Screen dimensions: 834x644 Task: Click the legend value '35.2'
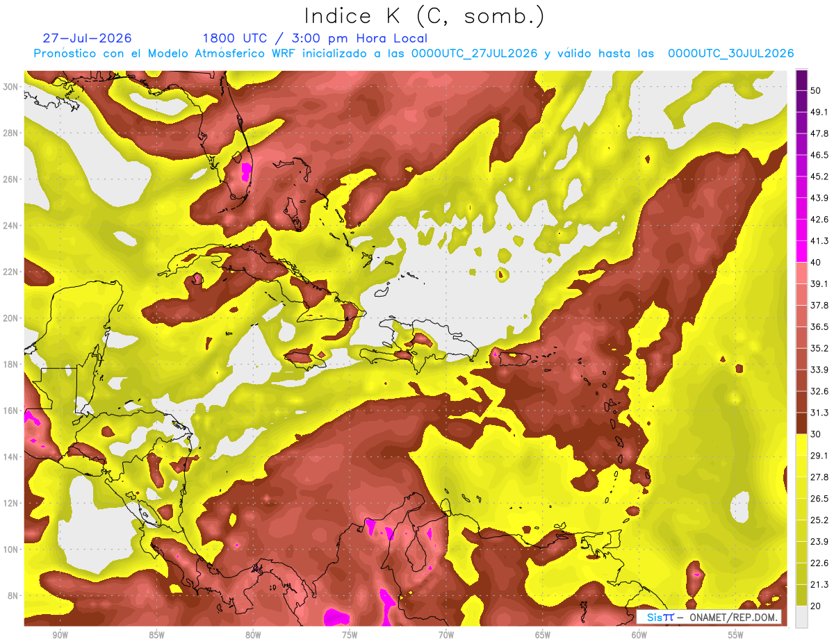819,348
